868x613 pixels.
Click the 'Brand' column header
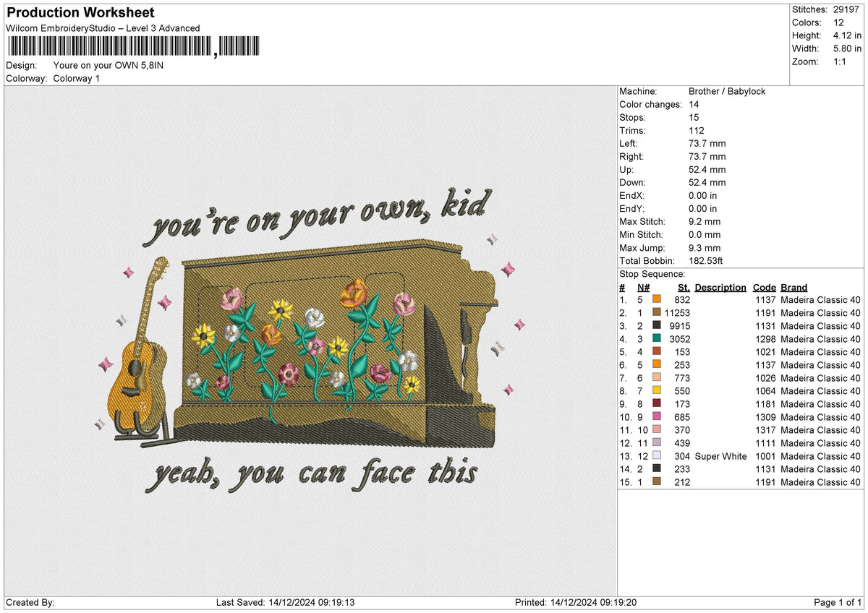click(x=793, y=287)
